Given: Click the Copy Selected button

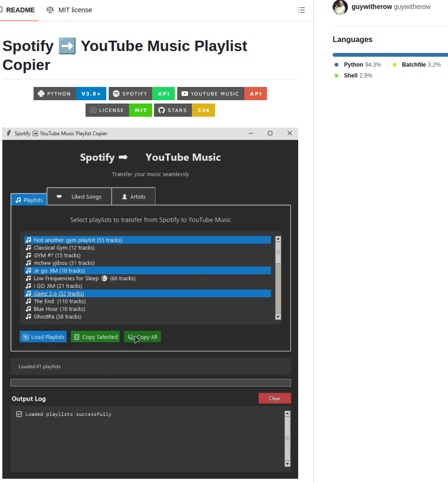Looking at the screenshot, I should (95, 336).
